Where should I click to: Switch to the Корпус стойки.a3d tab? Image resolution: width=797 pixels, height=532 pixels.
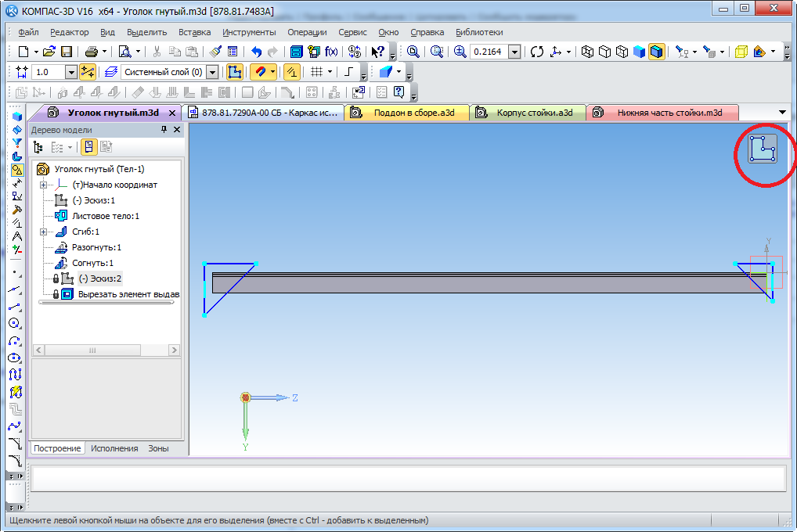(x=534, y=113)
